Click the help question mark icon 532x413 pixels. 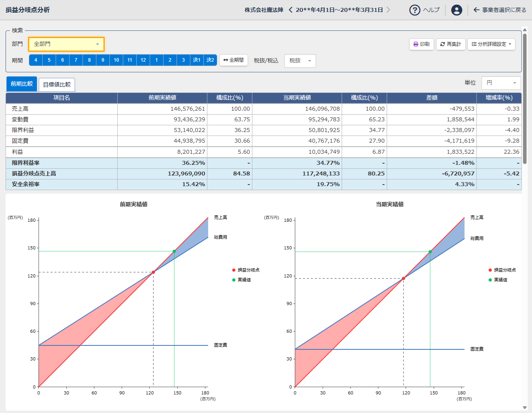coord(414,10)
